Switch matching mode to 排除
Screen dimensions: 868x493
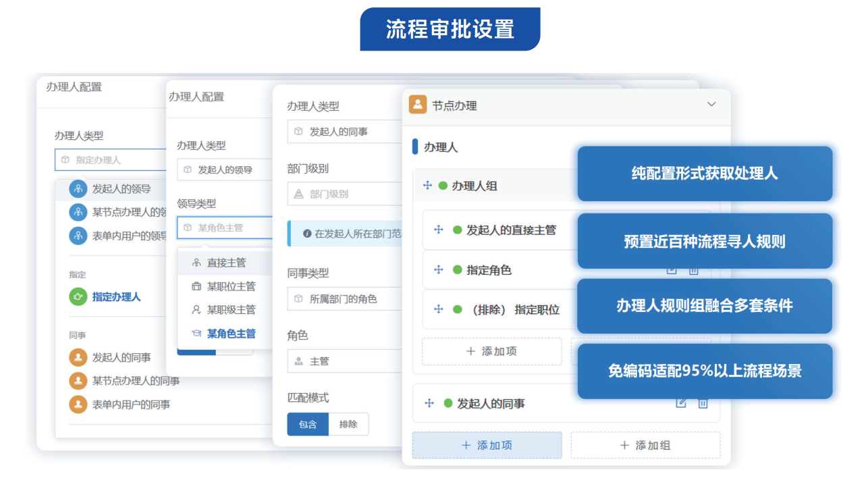click(348, 425)
